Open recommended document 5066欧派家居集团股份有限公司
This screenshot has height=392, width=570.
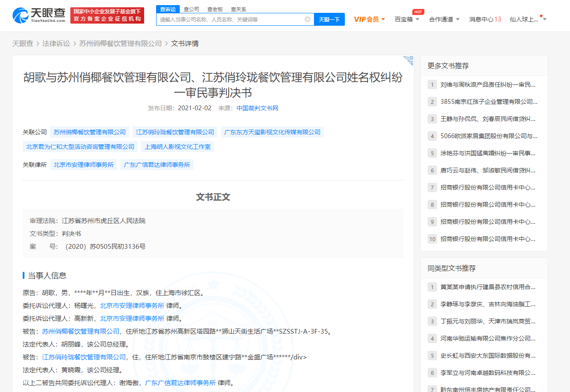(x=489, y=136)
